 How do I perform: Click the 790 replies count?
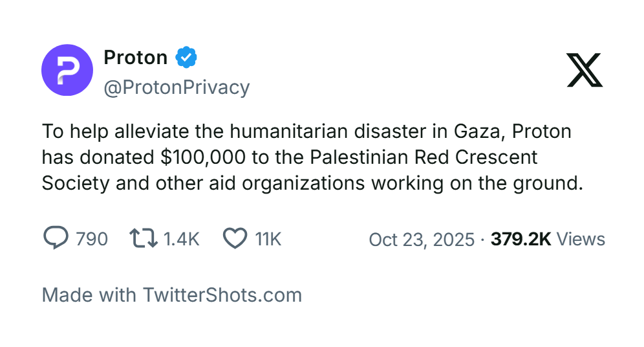92,240
